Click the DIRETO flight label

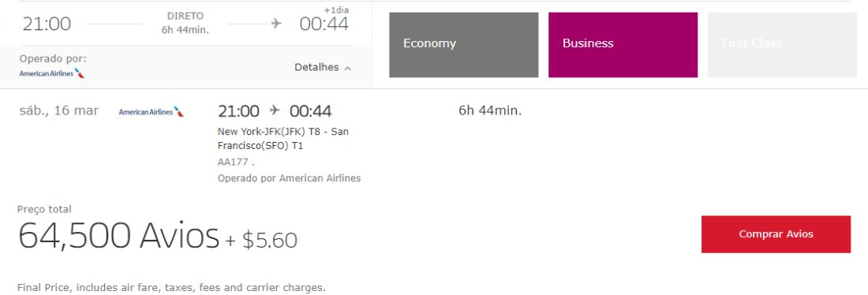point(185,16)
